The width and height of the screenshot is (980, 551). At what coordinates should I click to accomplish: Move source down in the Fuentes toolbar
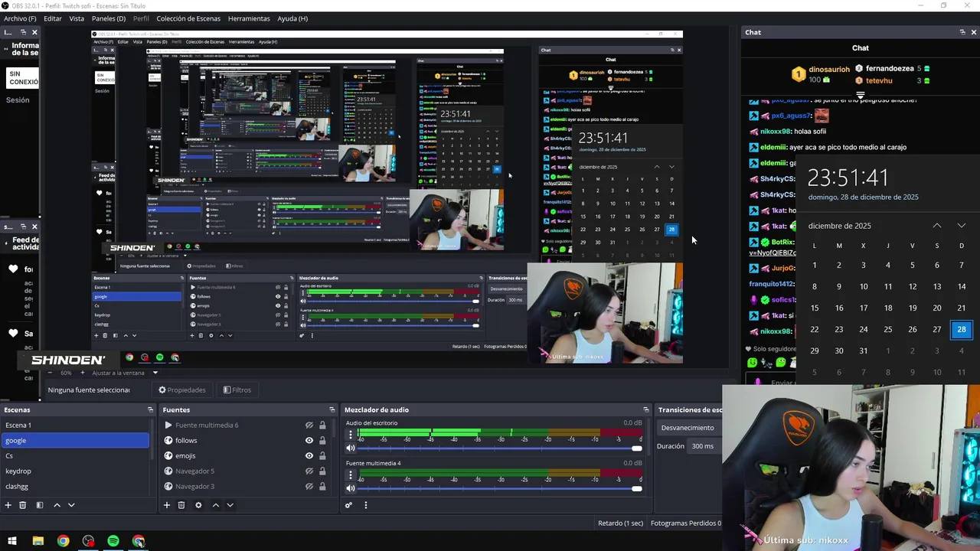(230, 505)
